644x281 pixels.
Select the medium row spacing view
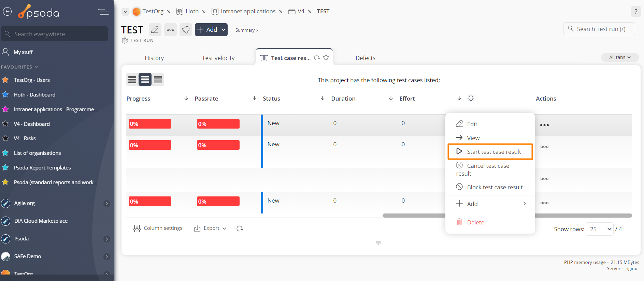click(145, 79)
